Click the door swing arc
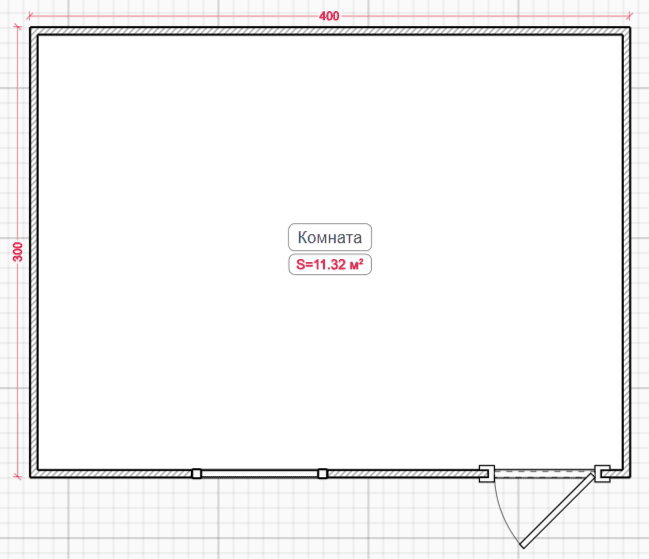This screenshot has width=649, height=559. [x=504, y=515]
